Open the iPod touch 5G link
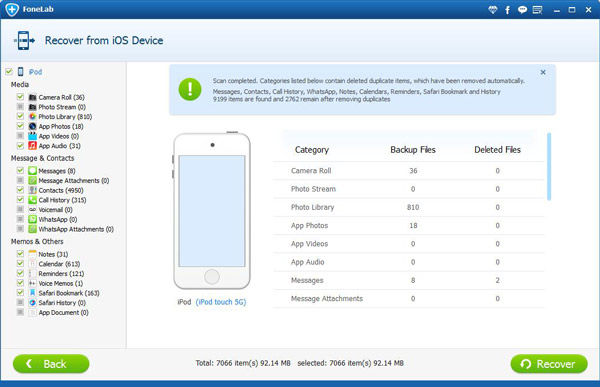The height and width of the screenshot is (387, 600). point(221,302)
